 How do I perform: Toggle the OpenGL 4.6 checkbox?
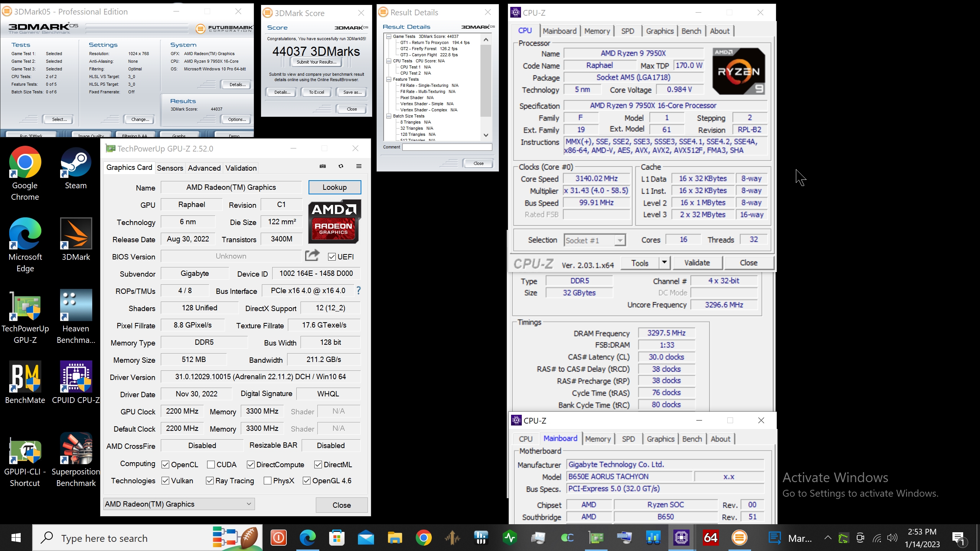pos(307,481)
